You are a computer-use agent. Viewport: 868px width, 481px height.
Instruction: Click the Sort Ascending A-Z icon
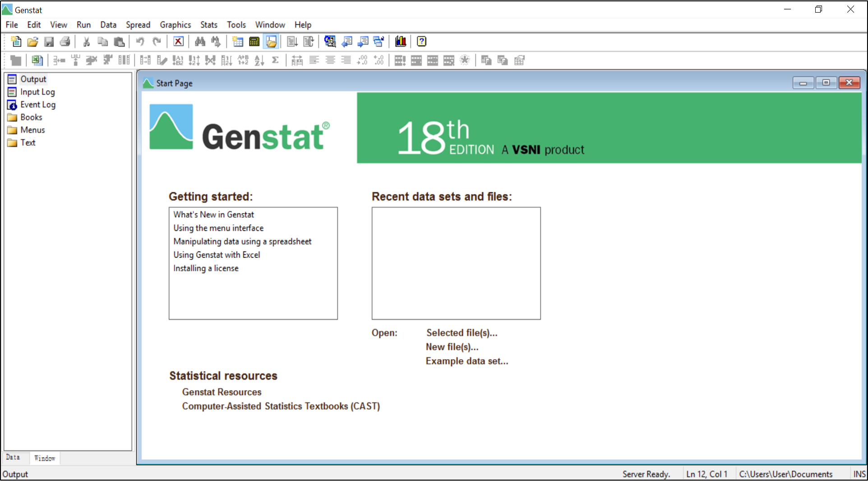click(259, 60)
